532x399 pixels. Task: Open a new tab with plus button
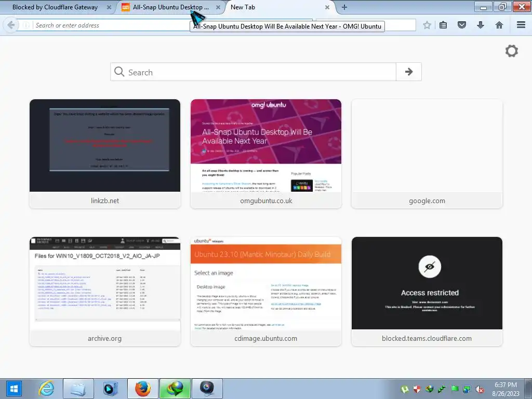tap(344, 7)
